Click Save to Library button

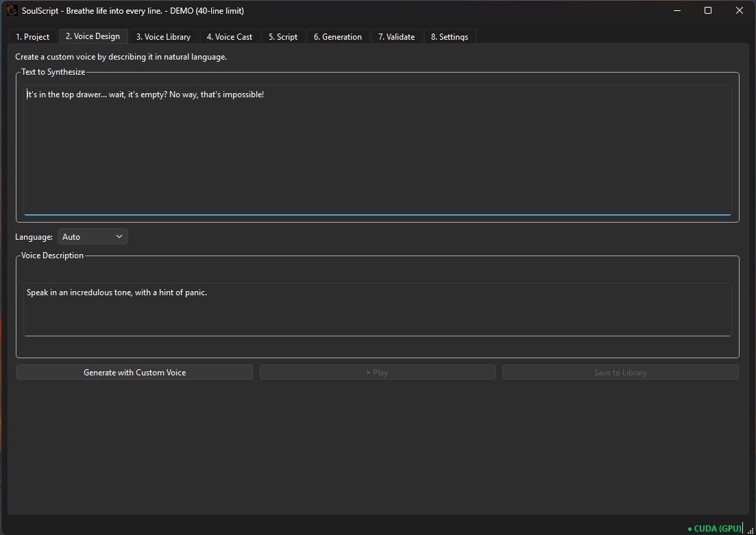[x=620, y=372]
